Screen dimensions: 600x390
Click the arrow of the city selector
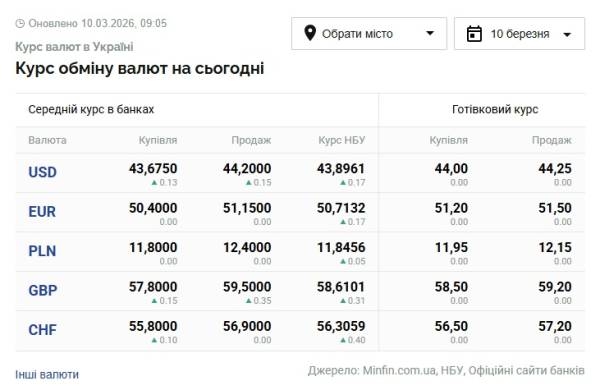430,33
